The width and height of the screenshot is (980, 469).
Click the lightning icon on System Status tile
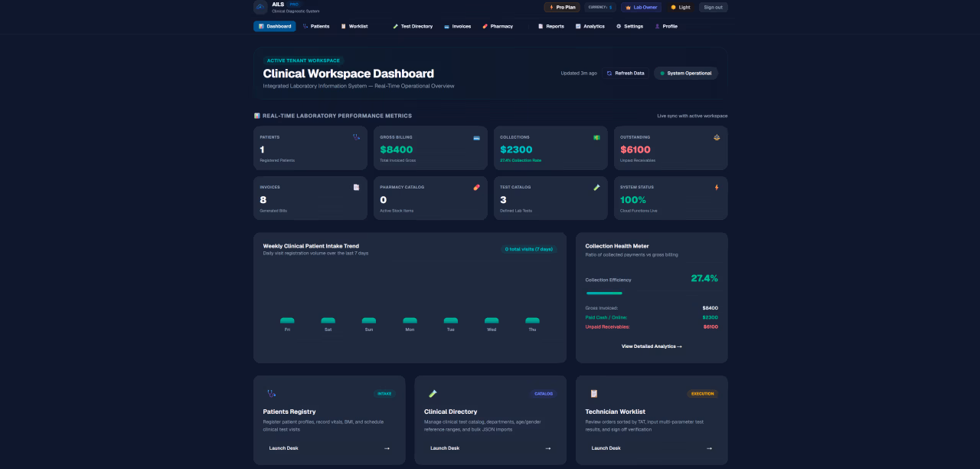(x=717, y=187)
